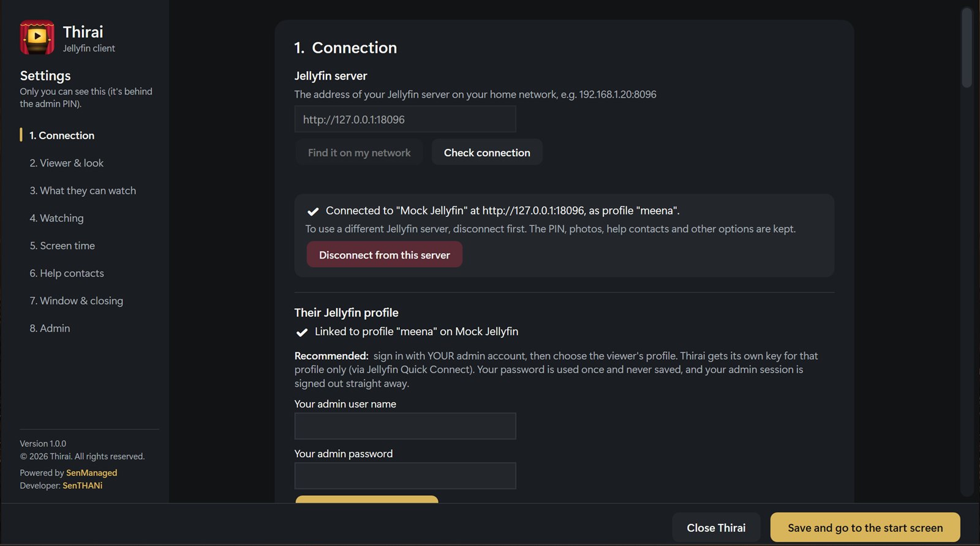Open the SenManaged link

point(92,473)
